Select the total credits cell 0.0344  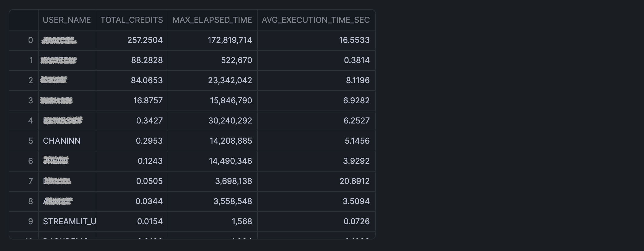[x=149, y=201]
